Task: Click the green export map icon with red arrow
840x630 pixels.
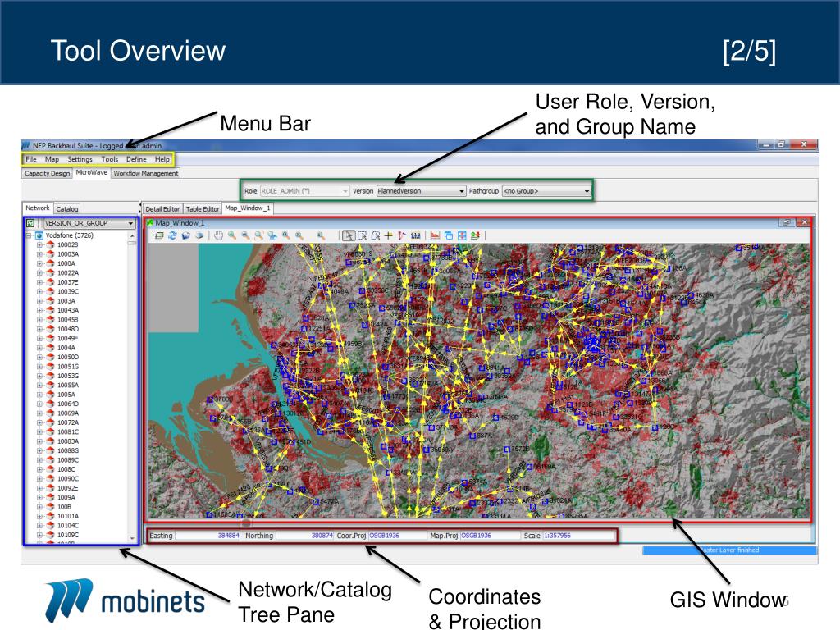Action: tap(475, 235)
